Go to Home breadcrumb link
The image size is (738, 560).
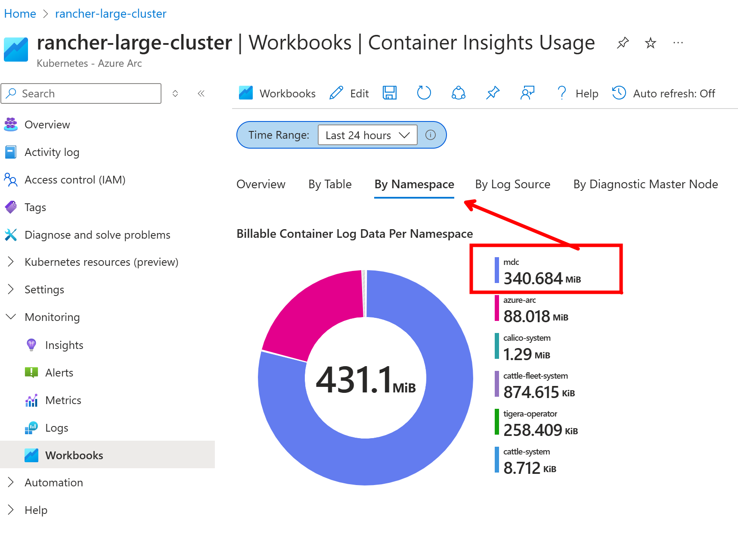coord(20,14)
